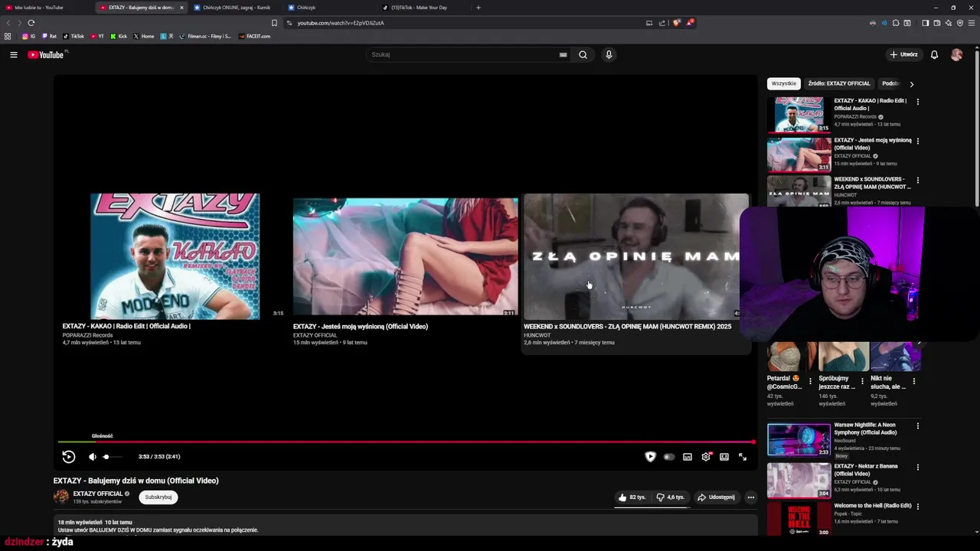Open options for EXTAZY - KAKAO sidebar video
Viewport: 980px width, 551px height.
[x=917, y=101]
